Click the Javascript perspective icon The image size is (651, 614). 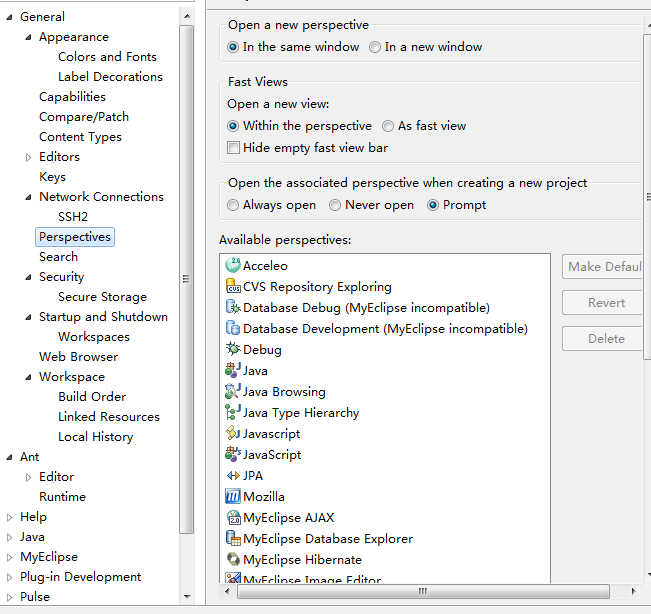[233, 433]
